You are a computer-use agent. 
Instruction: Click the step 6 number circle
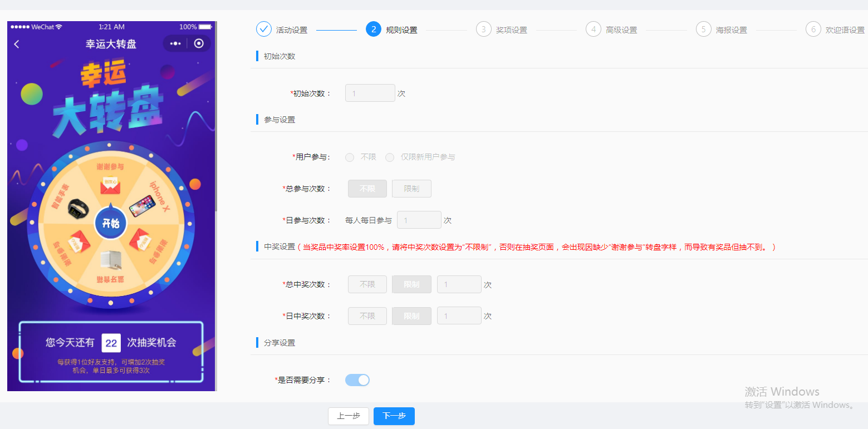(813, 29)
